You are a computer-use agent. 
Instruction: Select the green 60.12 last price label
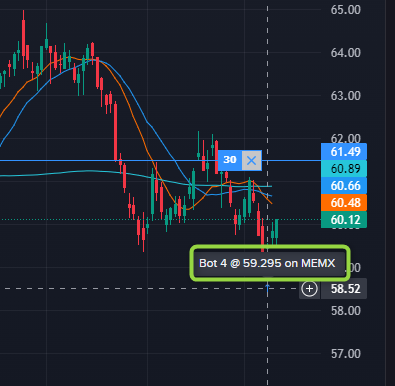[x=344, y=220]
